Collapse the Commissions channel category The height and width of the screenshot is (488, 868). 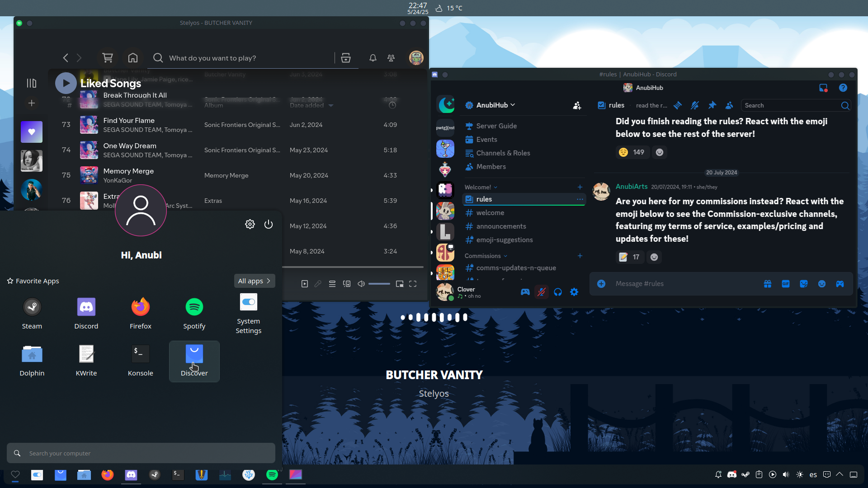point(486,256)
